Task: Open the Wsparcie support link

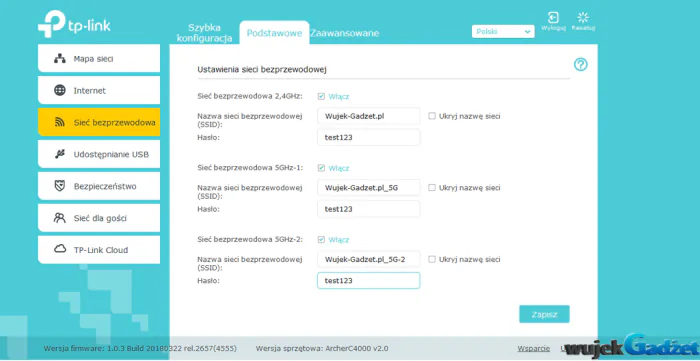Action: (x=533, y=349)
